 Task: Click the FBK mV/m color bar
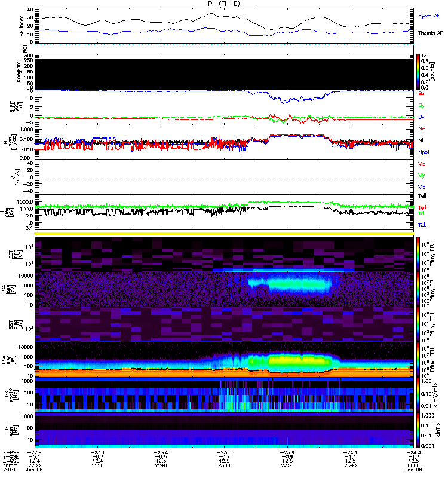(418, 395)
